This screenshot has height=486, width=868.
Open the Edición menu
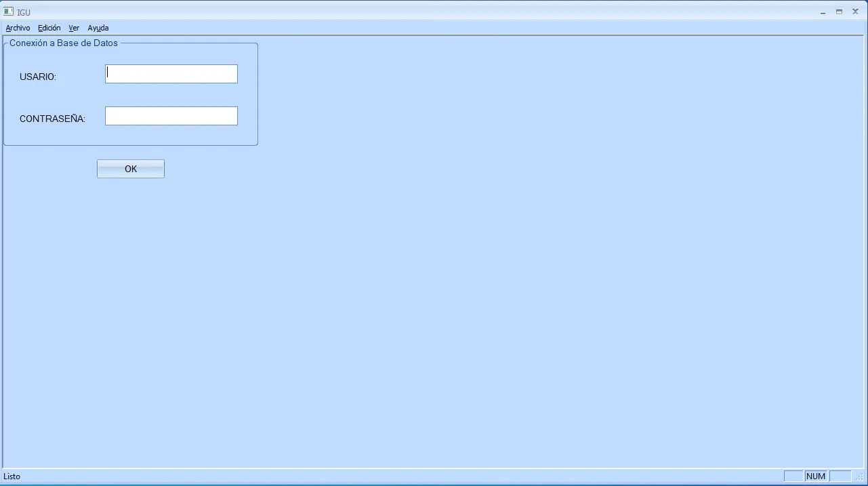(49, 28)
